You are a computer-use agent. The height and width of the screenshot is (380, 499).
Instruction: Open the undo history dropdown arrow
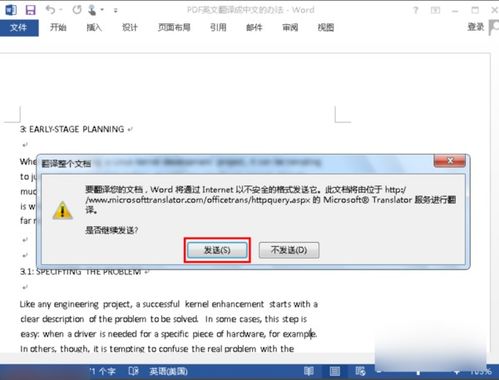pyautogui.click(x=61, y=10)
